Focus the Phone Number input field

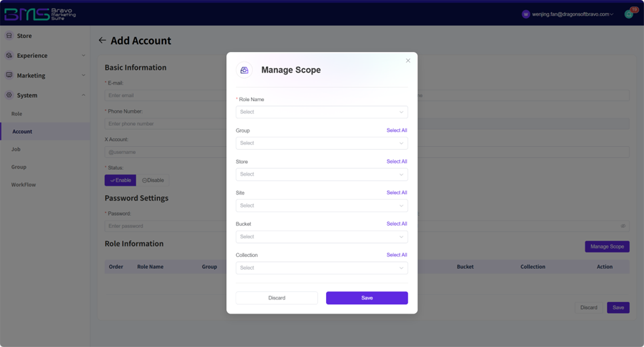coord(166,124)
